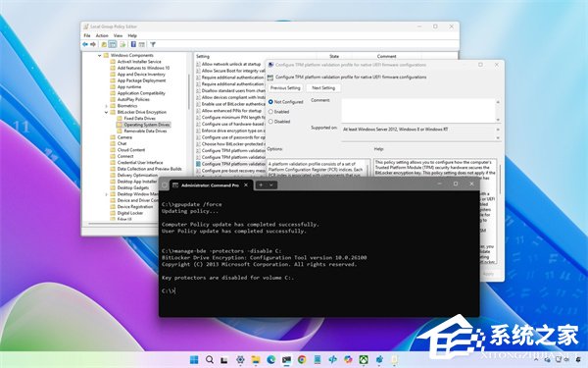Click the Export List toolbar icon

click(122, 44)
